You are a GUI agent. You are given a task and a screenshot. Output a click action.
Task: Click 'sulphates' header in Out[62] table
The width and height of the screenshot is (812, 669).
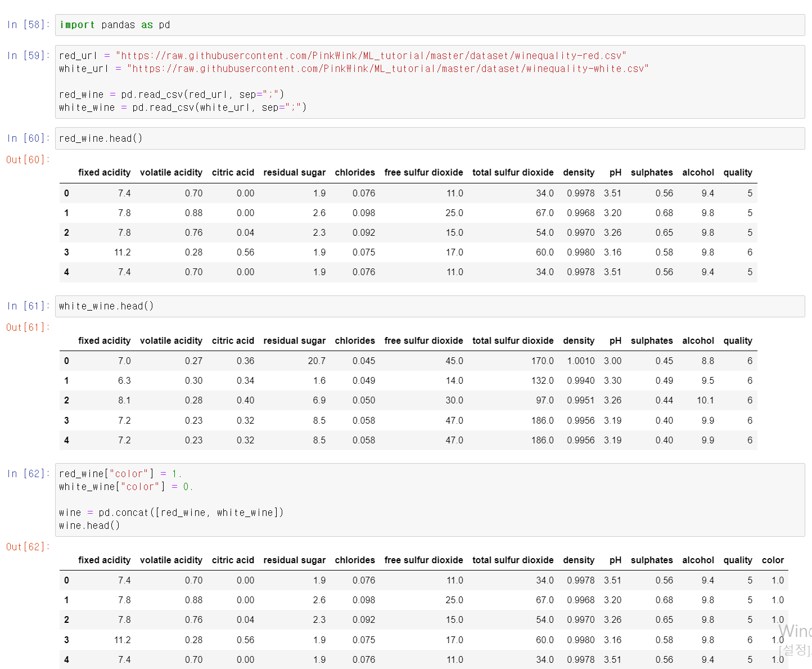[652, 560]
